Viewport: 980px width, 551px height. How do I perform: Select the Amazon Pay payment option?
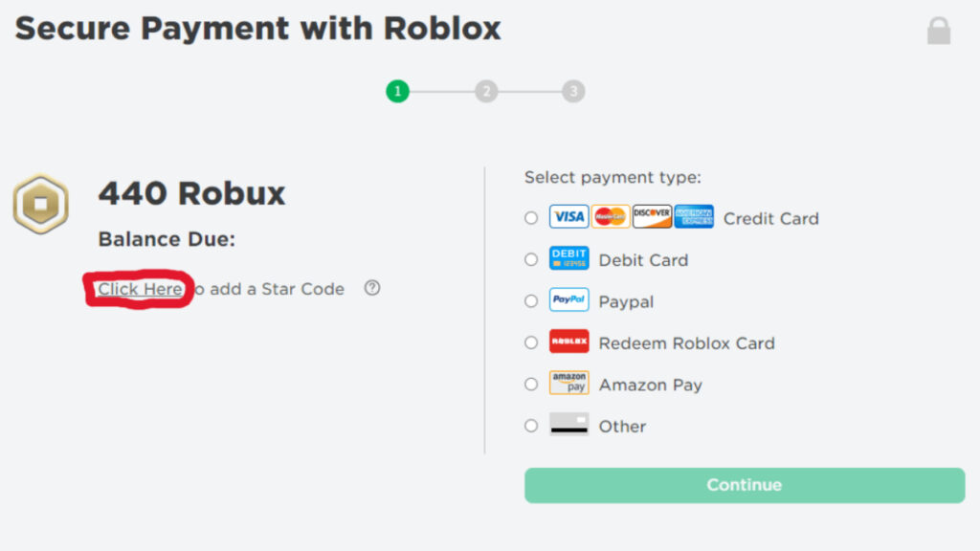531,384
